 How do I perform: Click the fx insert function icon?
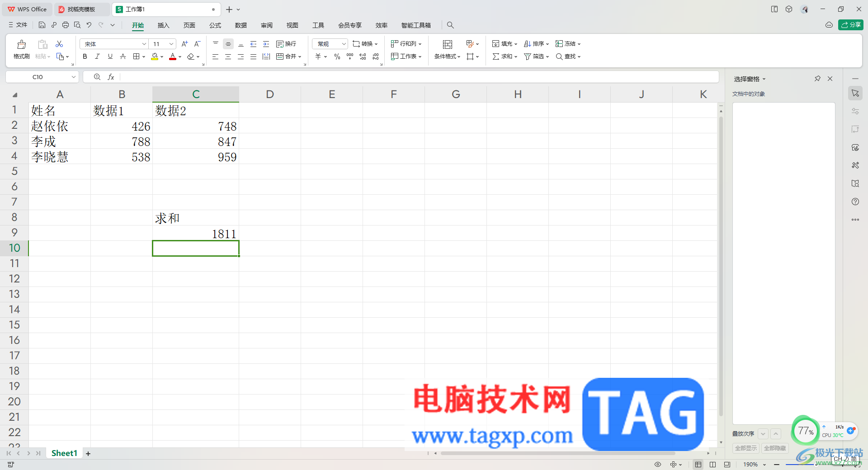(111, 77)
